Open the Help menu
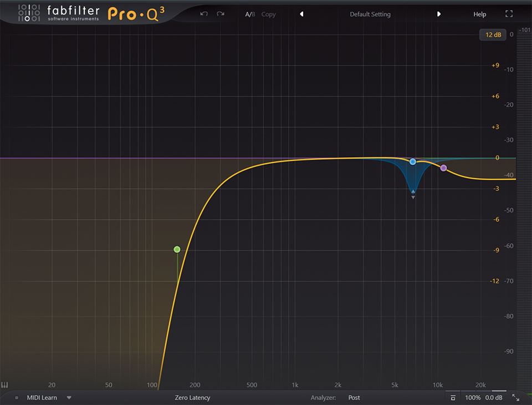532x405 pixels. 480,14
